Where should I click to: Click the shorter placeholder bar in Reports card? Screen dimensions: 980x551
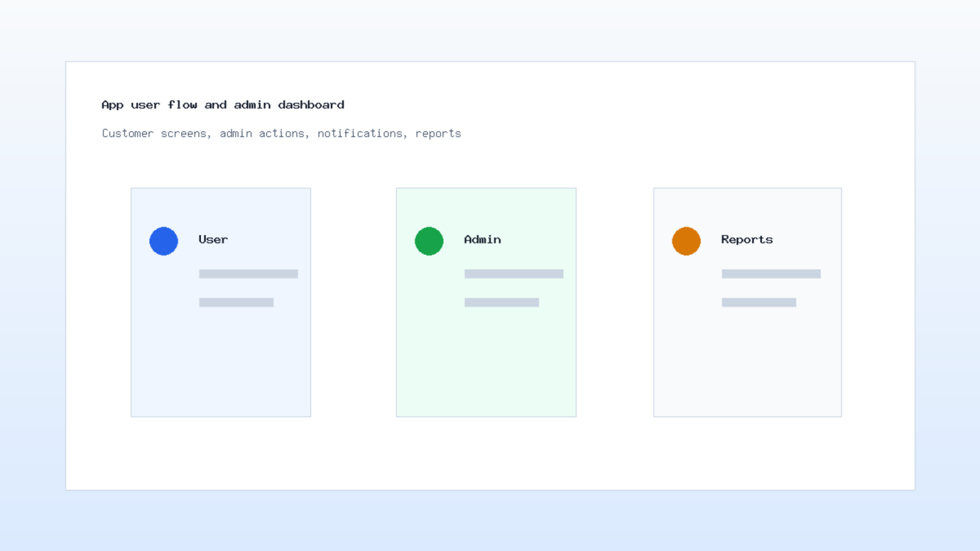[x=759, y=302]
